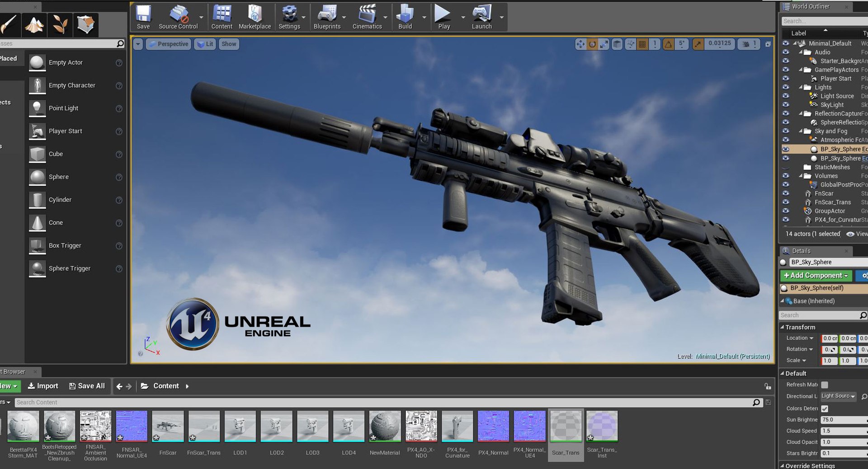Collapse the Lights folder in outliner
868x469 pixels.
(801, 87)
